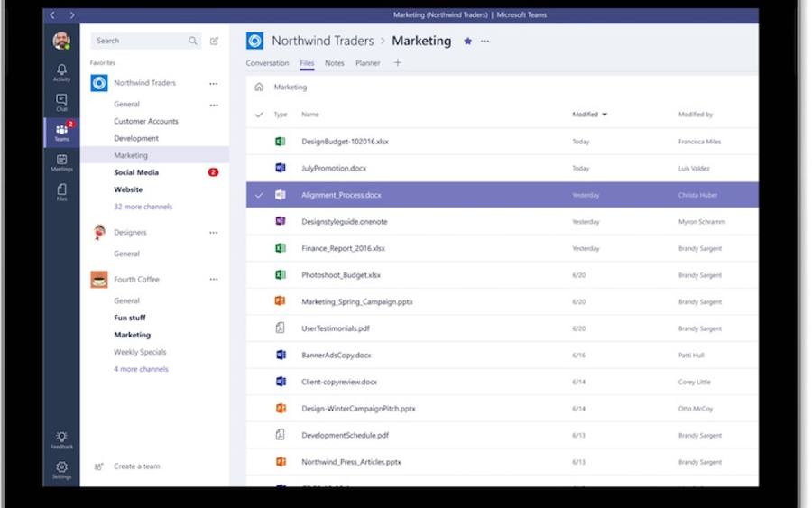Click the OneNote icon for Designstyleguide.onenote
The width and height of the screenshot is (812, 508).
[x=281, y=221]
